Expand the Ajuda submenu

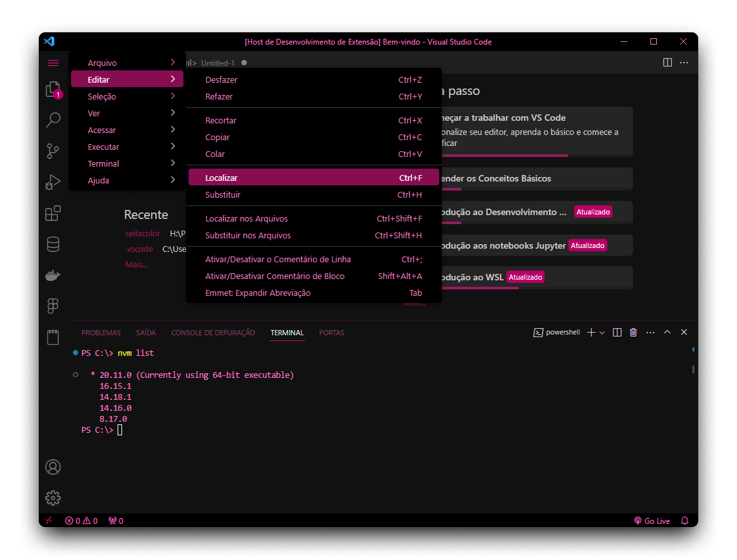tap(127, 181)
